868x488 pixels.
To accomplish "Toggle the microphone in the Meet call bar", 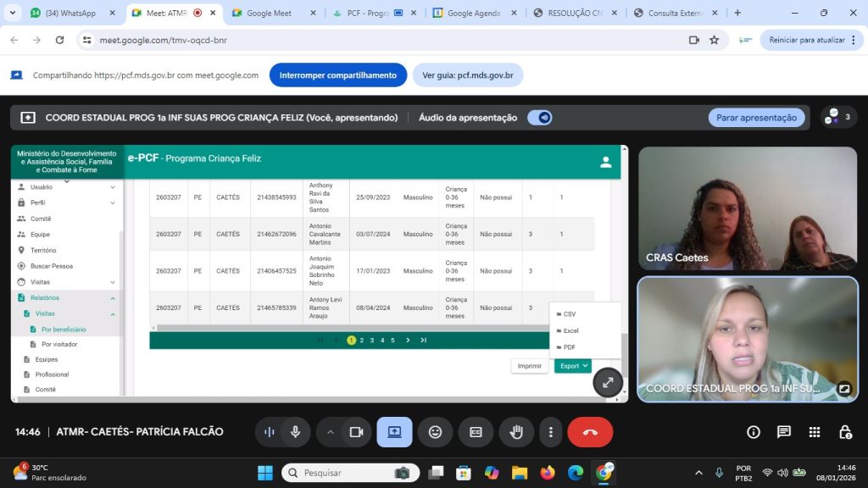I will [x=295, y=432].
